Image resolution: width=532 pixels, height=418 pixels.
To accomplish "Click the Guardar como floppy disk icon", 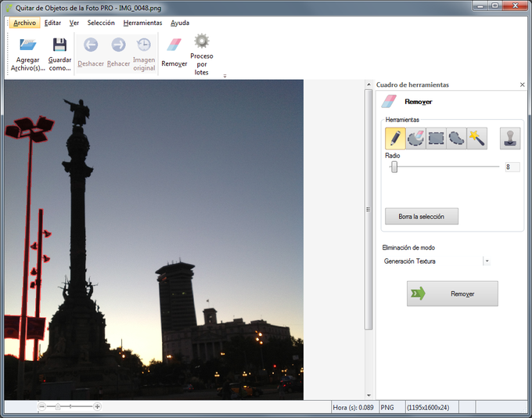I will pos(59,45).
